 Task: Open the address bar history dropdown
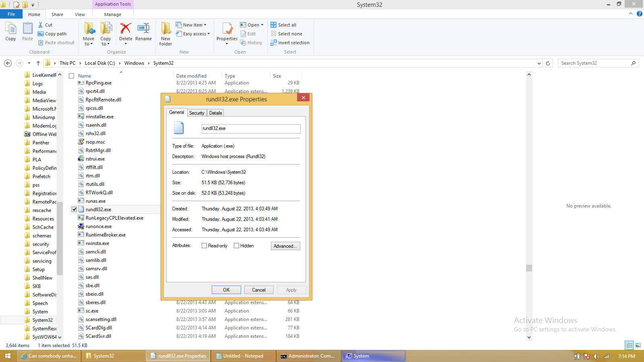(x=539, y=63)
